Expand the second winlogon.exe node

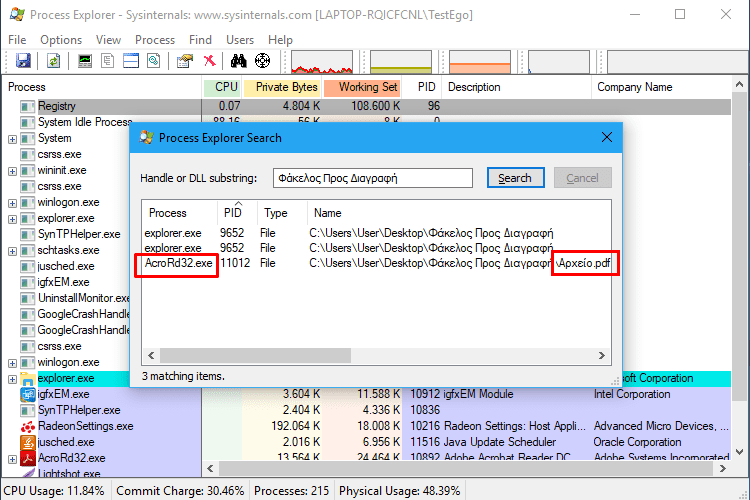point(12,363)
